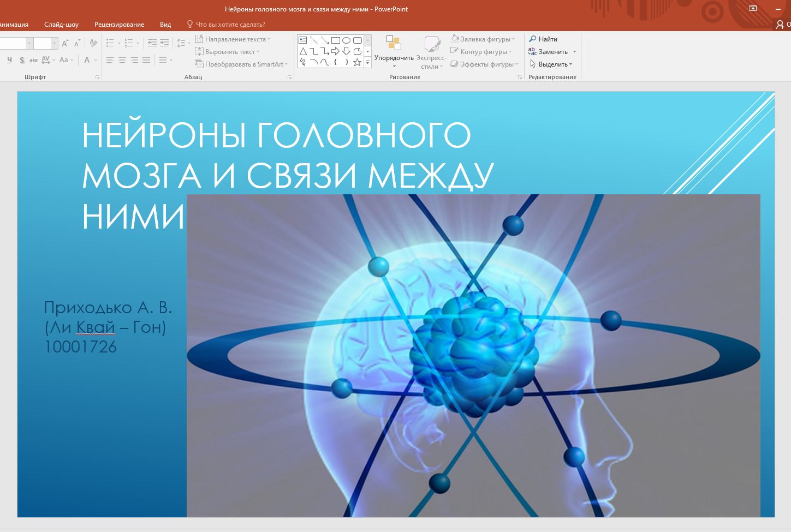This screenshot has width=791, height=532.
Task: Select the down arrow shape
Action: tap(347, 51)
